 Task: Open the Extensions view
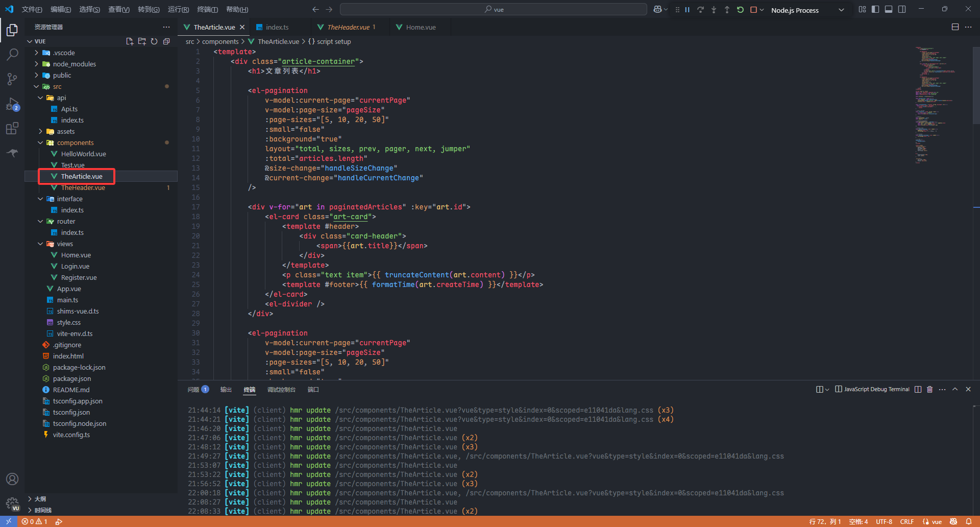[12, 128]
